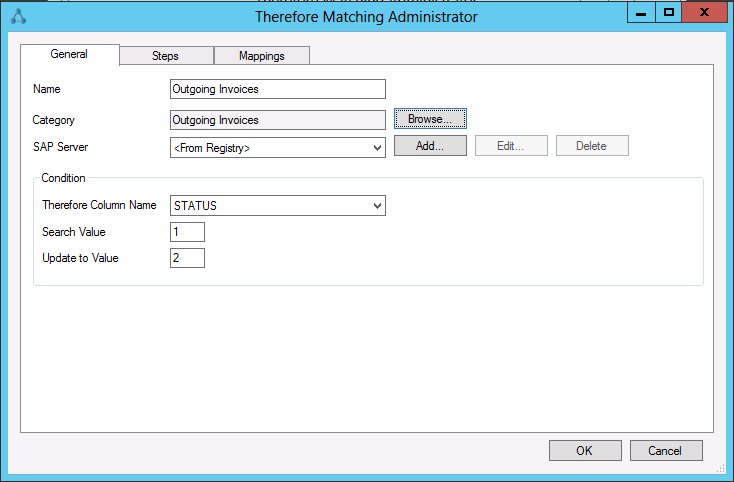The image size is (734, 482).
Task: Minimize the Therefore Matching Administrator window
Action: 642,12
